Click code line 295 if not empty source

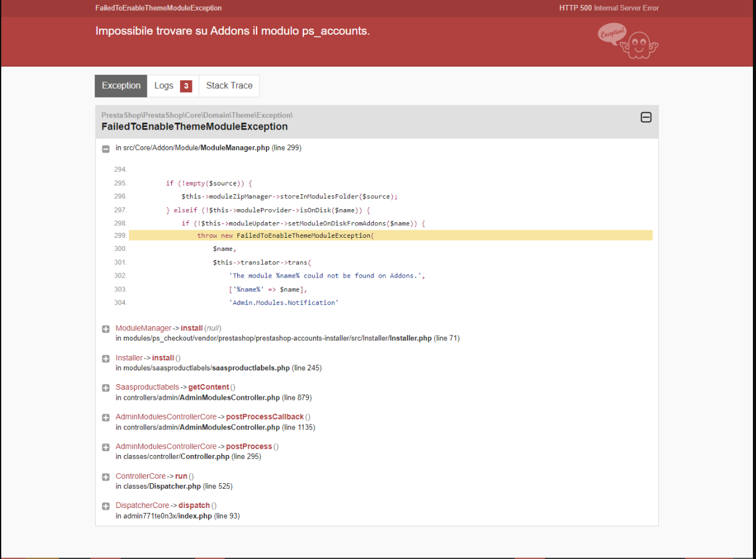[209, 183]
